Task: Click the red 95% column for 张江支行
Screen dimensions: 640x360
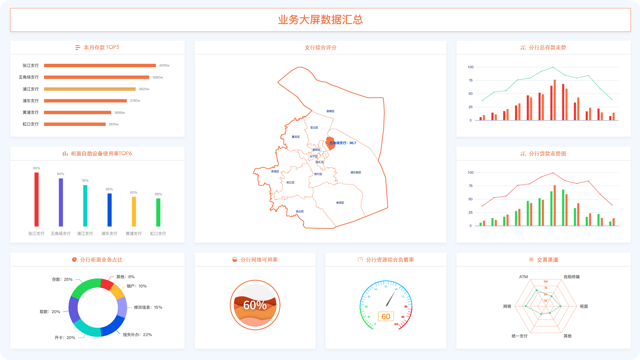Action: click(x=36, y=199)
